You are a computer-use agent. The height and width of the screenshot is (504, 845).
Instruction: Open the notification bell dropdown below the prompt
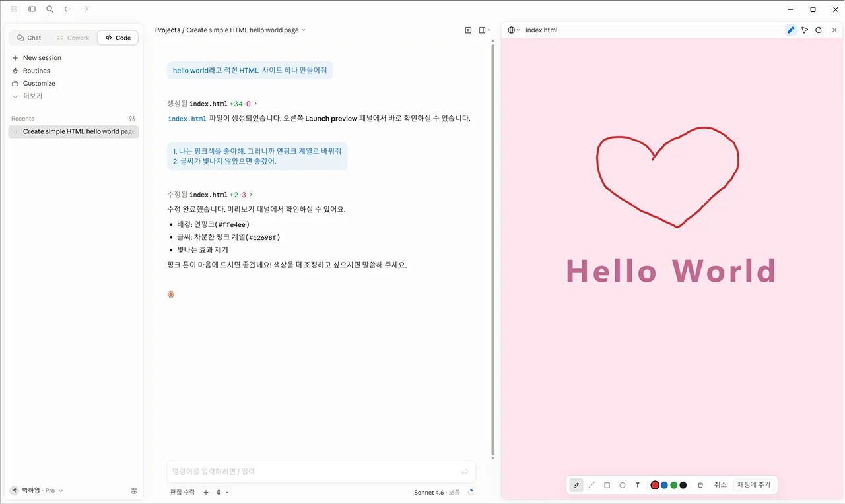pyautogui.click(x=222, y=492)
